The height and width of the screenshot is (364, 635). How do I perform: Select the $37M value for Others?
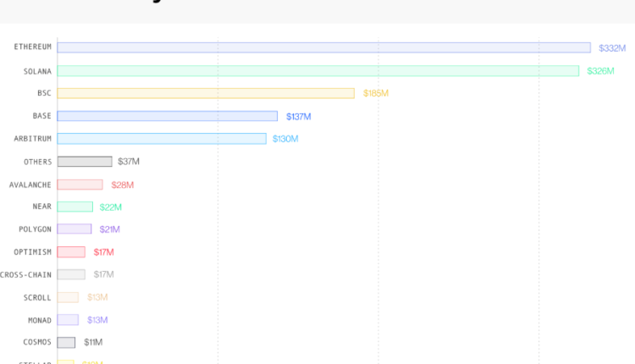pos(129,162)
